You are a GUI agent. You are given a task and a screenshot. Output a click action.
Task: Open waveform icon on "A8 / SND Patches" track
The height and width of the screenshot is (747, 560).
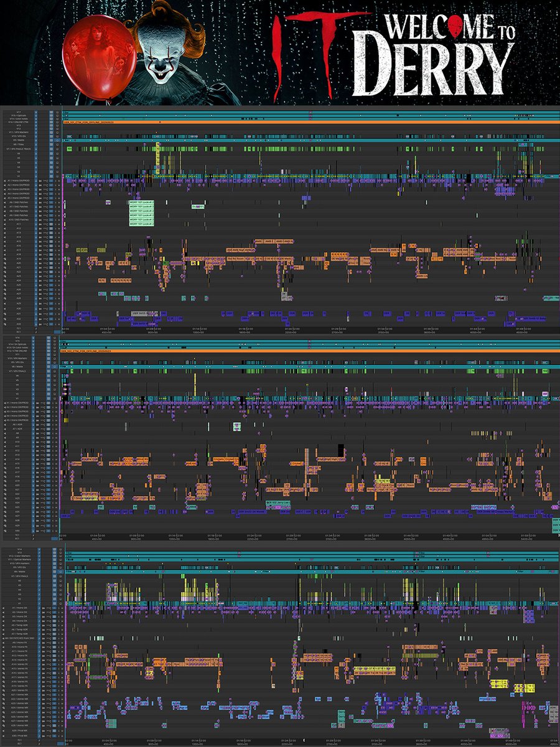45,211
